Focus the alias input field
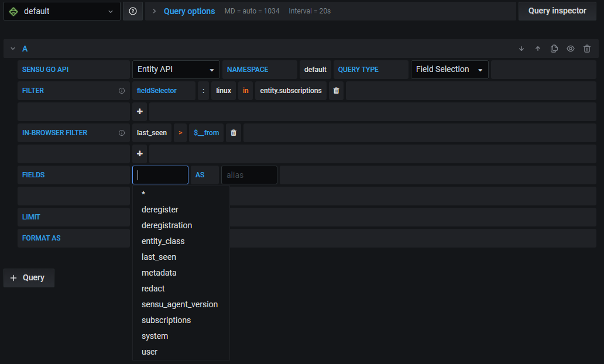Image resolution: width=604 pixels, height=364 pixels. click(249, 175)
